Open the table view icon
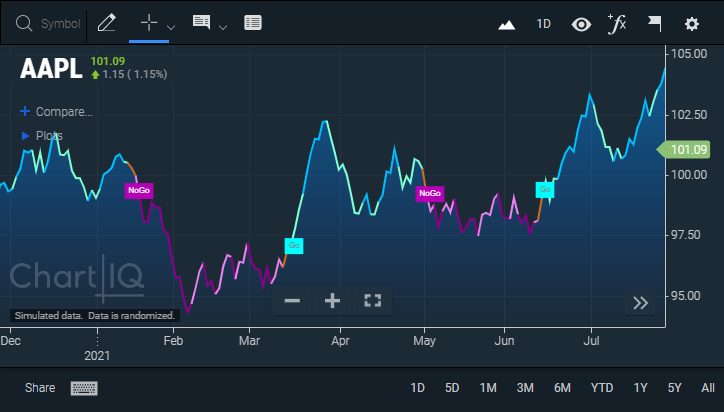This screenshot has width=724, height=412. click(253, 23)
